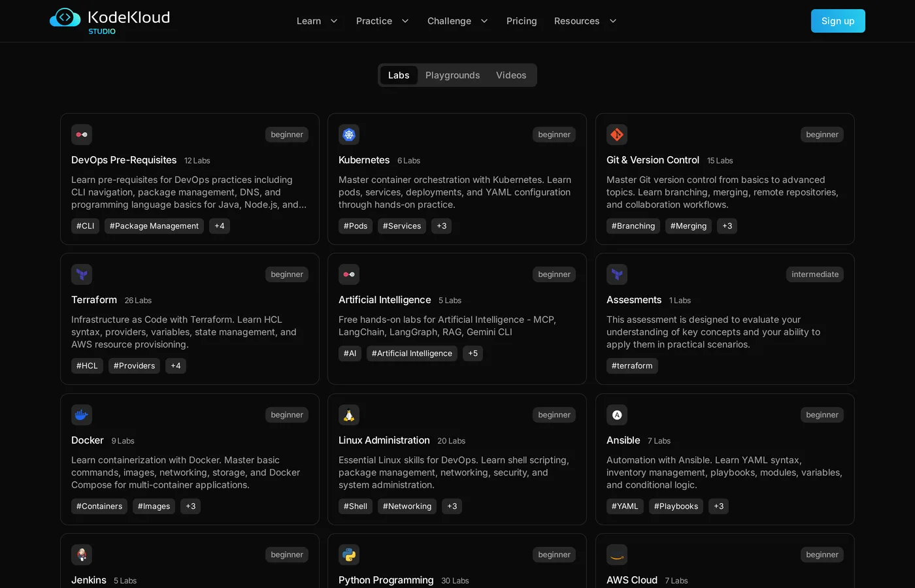Image resolution: width=915 pixels, height=588 pixels.
Task: Select the Labs tab
Action: (x=399, y=75)
